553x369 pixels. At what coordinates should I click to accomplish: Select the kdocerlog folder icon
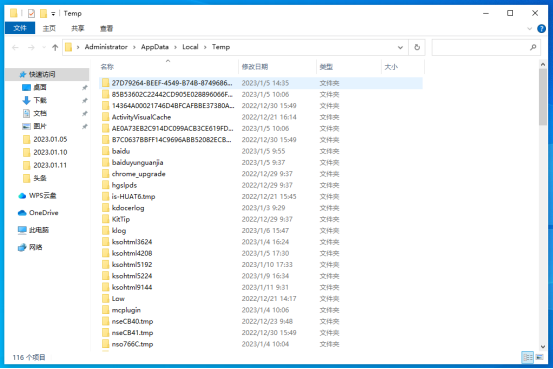coord(105,208)
